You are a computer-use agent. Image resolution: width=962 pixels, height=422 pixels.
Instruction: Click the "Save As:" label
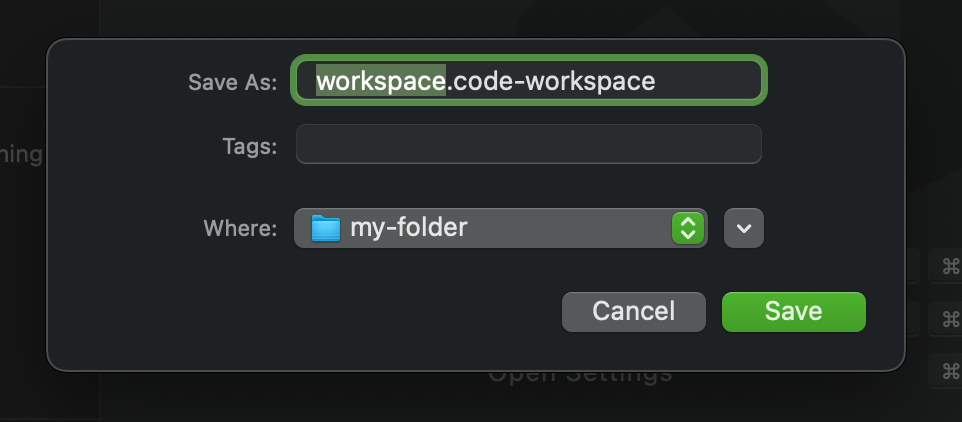(232, 82)
